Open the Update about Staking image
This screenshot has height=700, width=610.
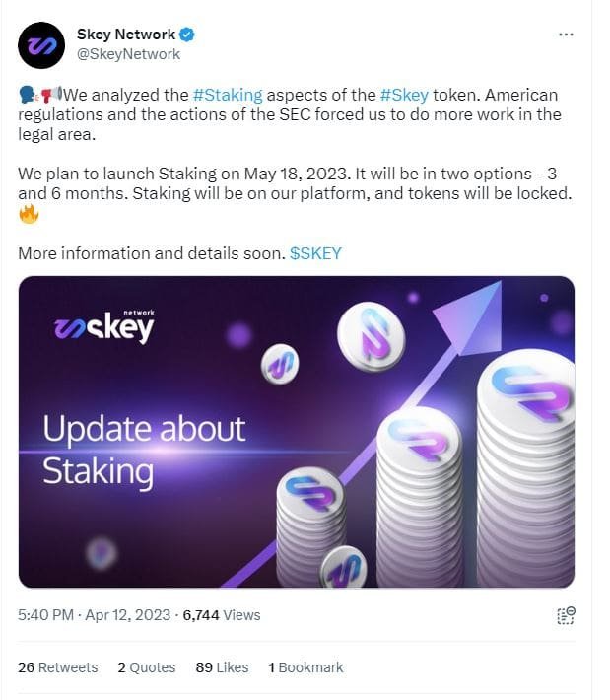[296, 431]
